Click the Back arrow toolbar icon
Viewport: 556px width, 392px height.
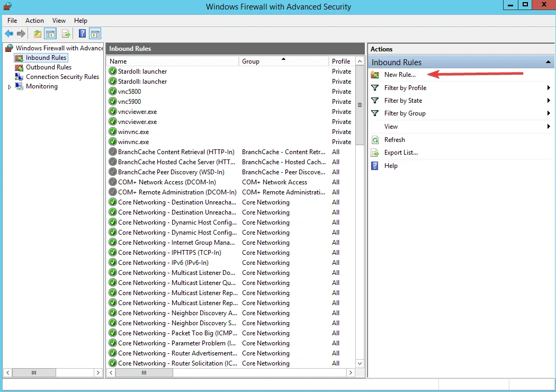click(9, 34)
